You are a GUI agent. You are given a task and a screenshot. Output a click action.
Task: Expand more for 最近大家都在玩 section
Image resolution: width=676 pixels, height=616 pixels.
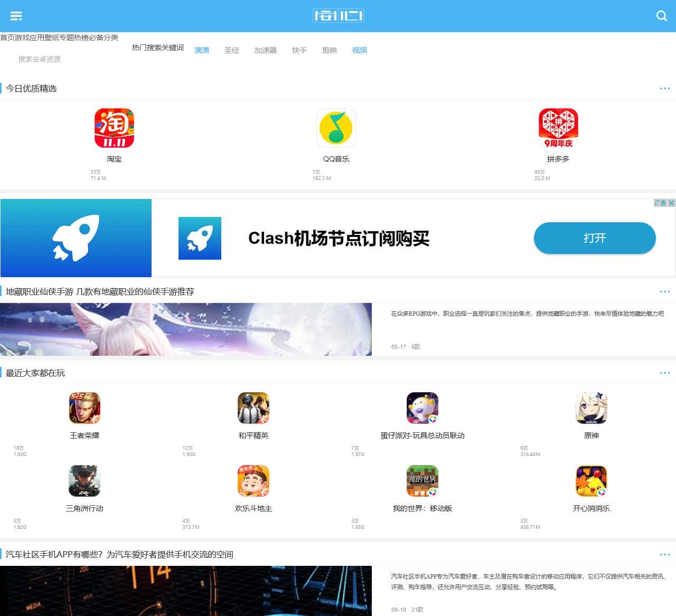coord(665,373)
